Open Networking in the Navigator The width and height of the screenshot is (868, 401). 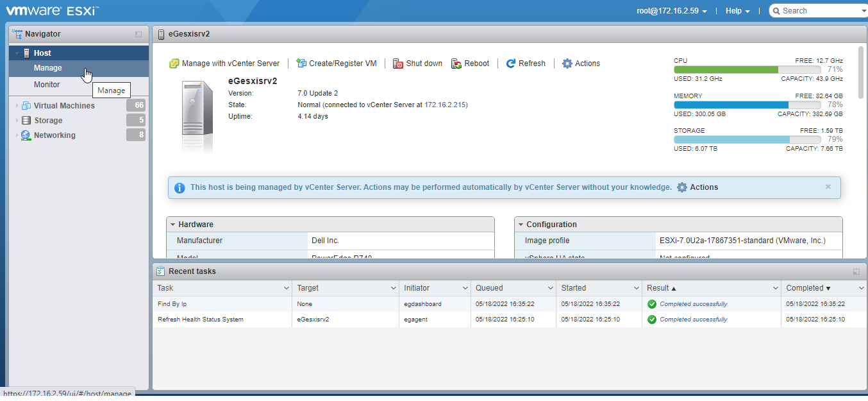click(x=54, y=135)
